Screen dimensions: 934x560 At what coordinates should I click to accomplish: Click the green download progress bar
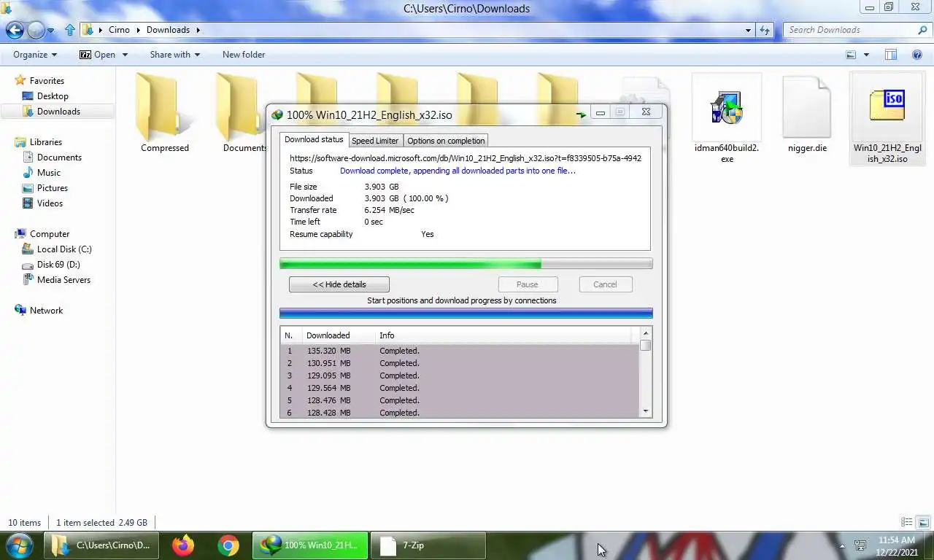(x=466, y=264)
